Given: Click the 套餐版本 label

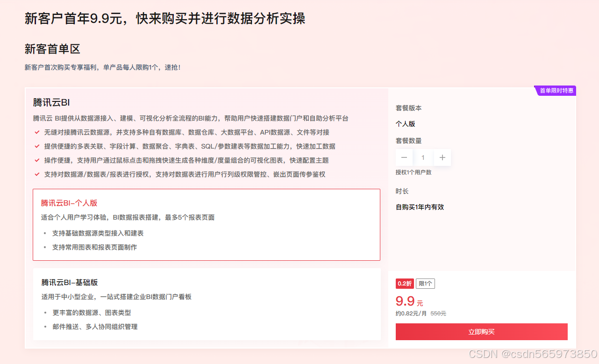Looking at the screenshot, I should [409, 108].
